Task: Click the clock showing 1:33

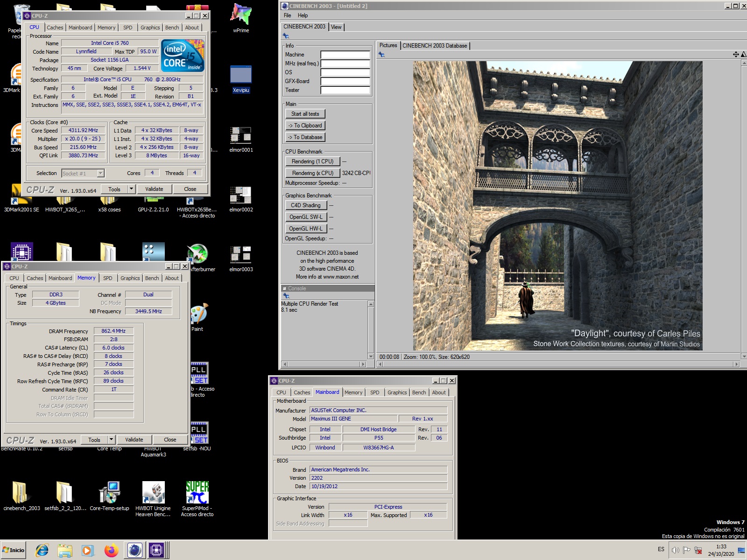Action: (x=721, y=546)
